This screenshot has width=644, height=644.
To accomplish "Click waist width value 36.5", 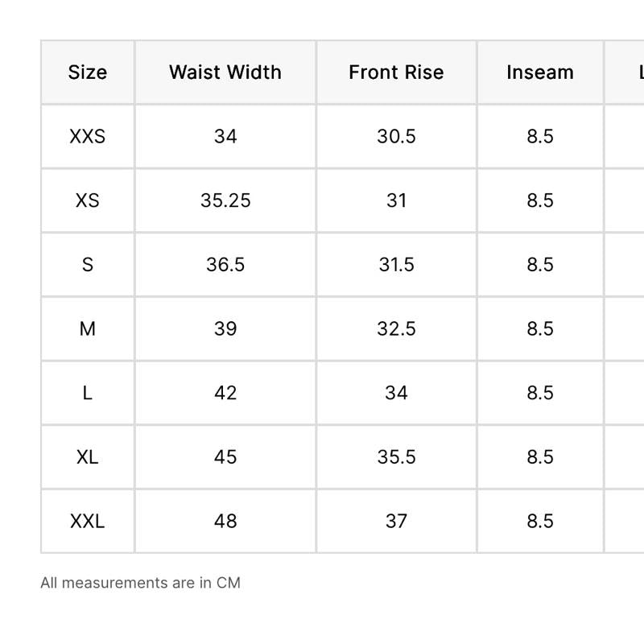I will (225, 265).
